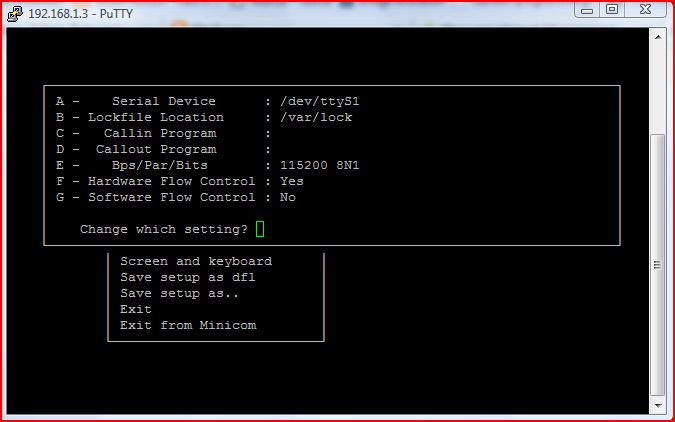Open the PuTTY system menu icon
Viewport: 675px width, 422px height.
point(15,13)
